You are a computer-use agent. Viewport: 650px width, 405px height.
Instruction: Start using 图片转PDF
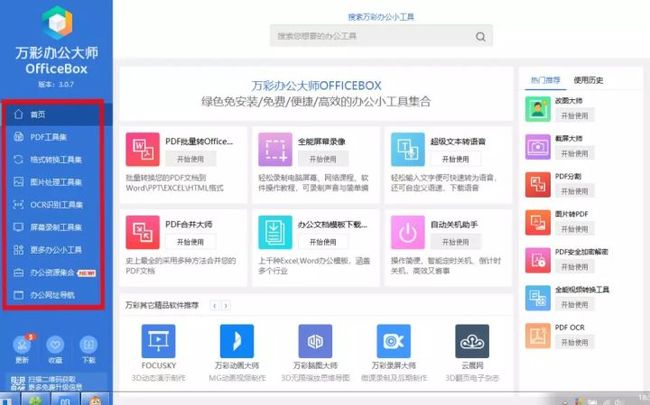(575, 229)
